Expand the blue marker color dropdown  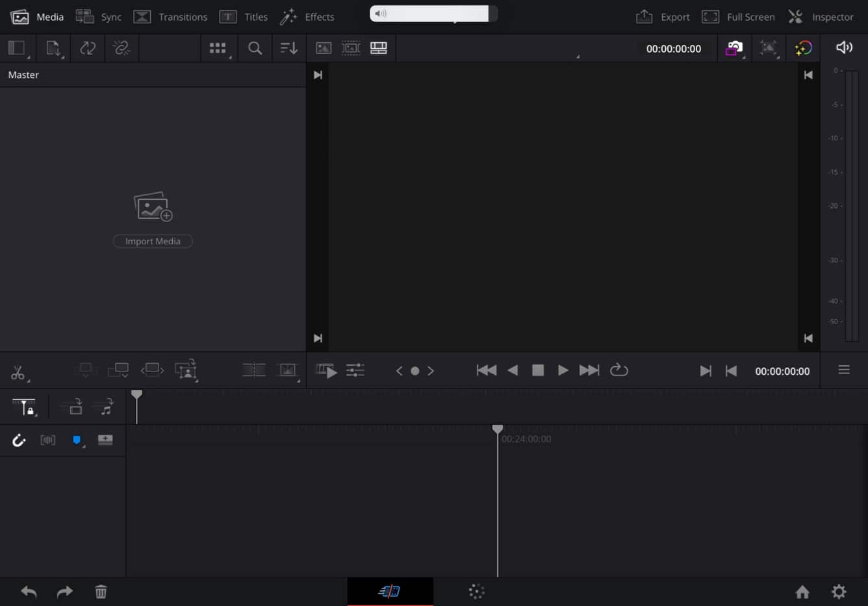78,441
